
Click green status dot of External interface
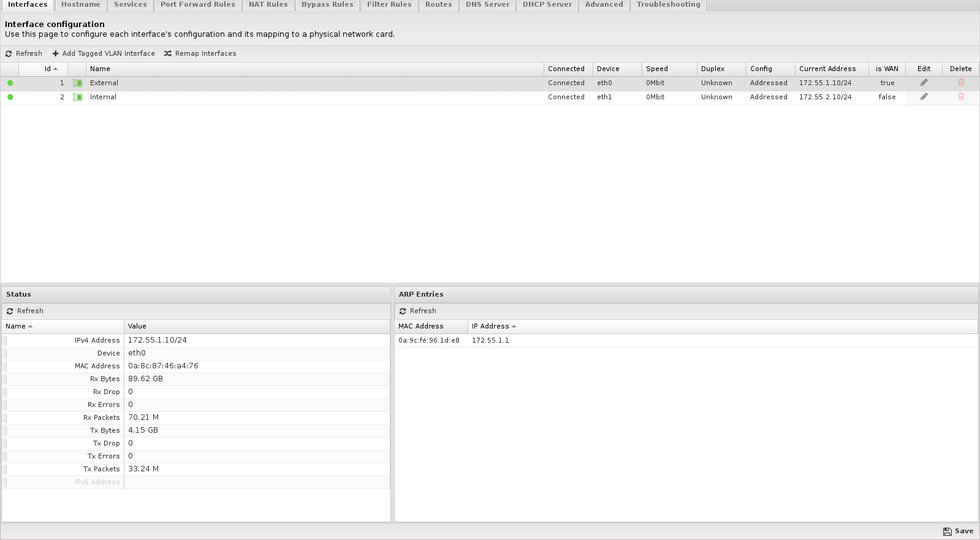pos(10,83)
